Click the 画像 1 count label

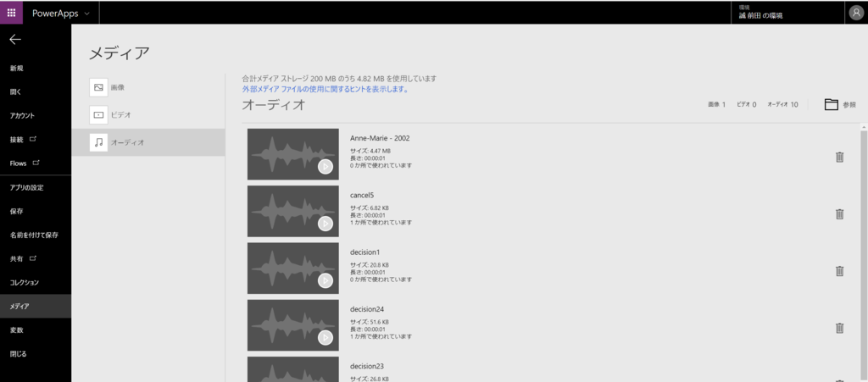click(716, 104)
